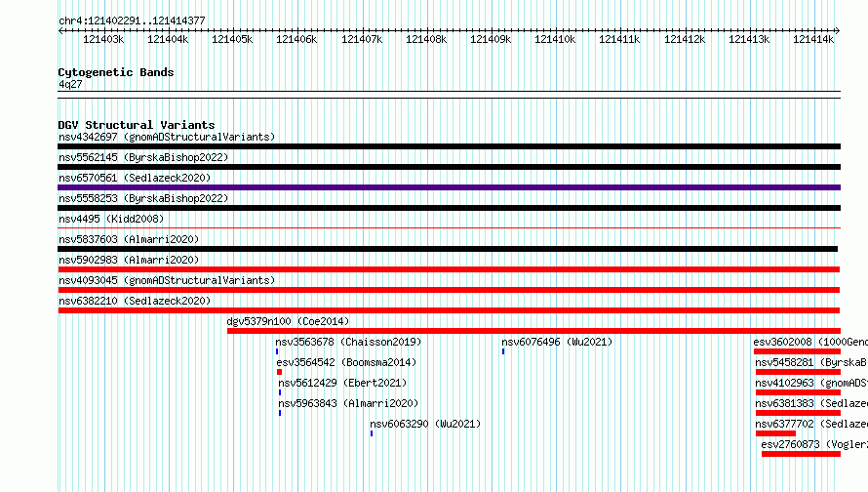868x492 pixels.
Task: Click the 121407k ruler label
Action: (x=362, y=39)
